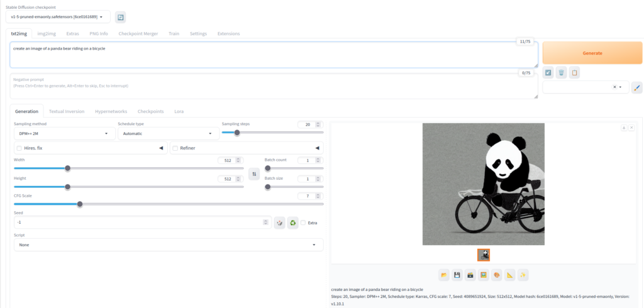
Task: Open the Textual Inversion tab
Action: tap(66, 111)
